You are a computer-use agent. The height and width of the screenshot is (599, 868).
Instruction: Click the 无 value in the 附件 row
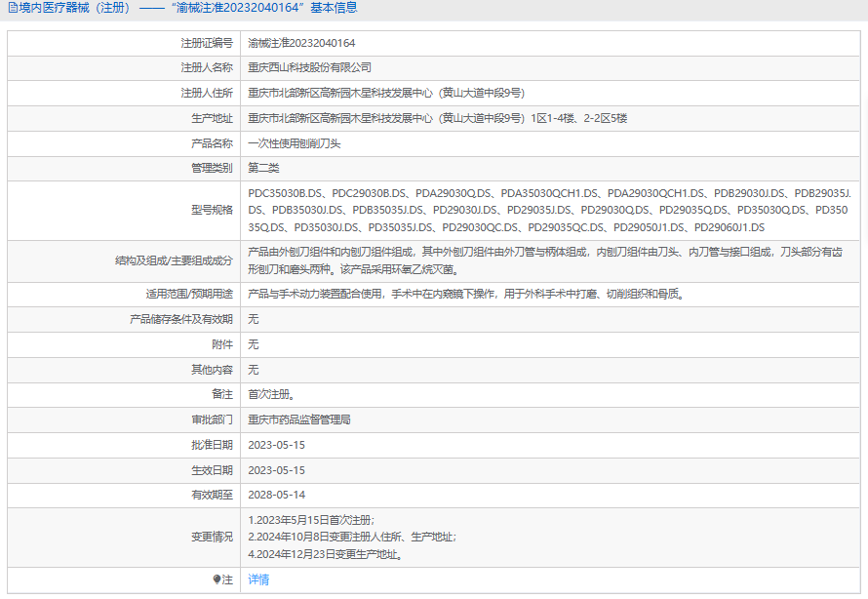[x=253, y=344]
